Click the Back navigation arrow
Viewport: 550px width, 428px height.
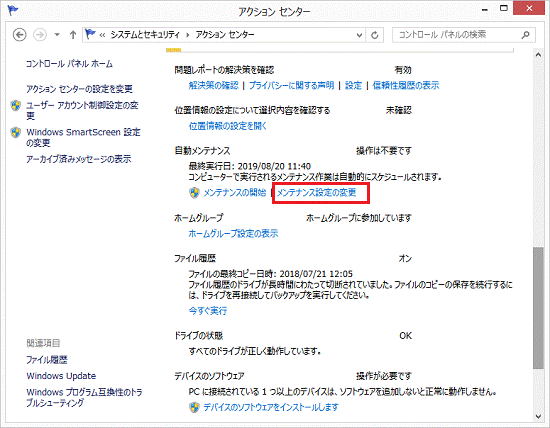tap(20, 35)
